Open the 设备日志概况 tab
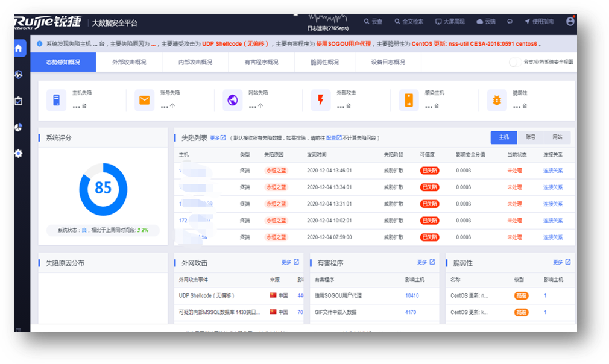Image resolution: width=609 pixels, height=364 pixels. point(389,62)
